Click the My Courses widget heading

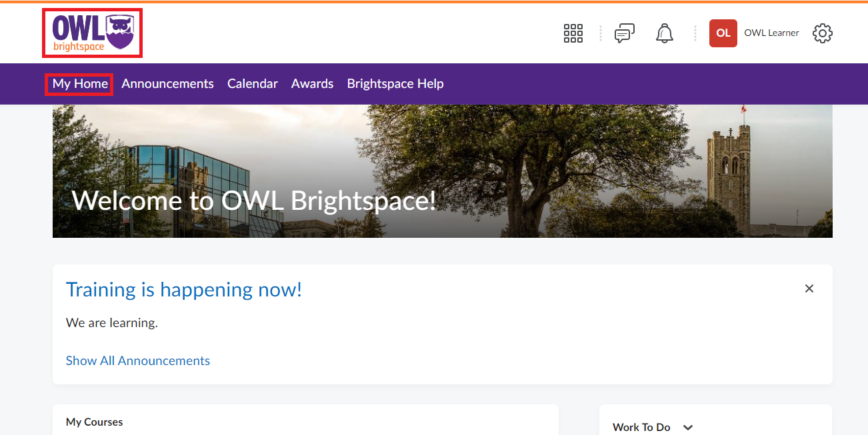pos(94,422)
